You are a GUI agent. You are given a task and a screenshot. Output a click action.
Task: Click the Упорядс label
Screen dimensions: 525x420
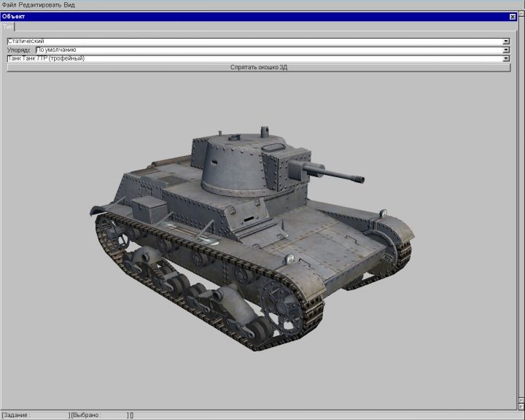click(19, 50)
